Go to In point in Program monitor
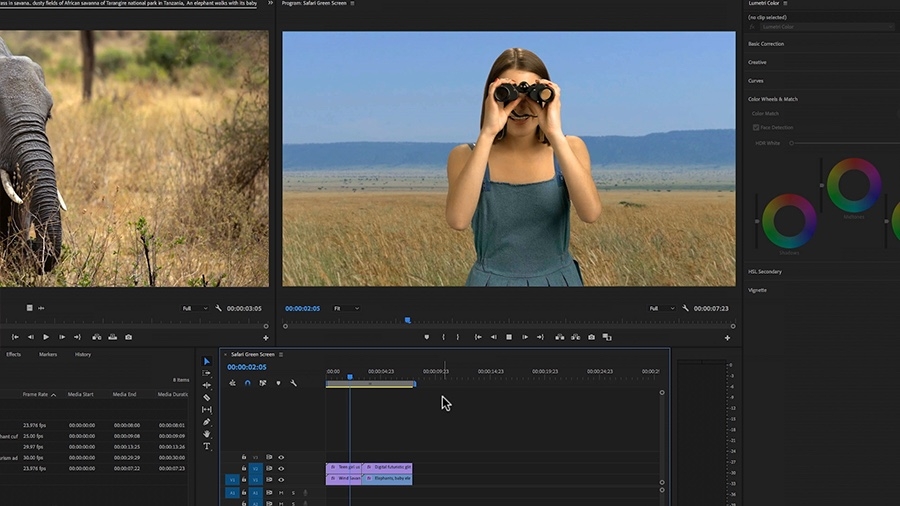 click(x=478, y=337)
